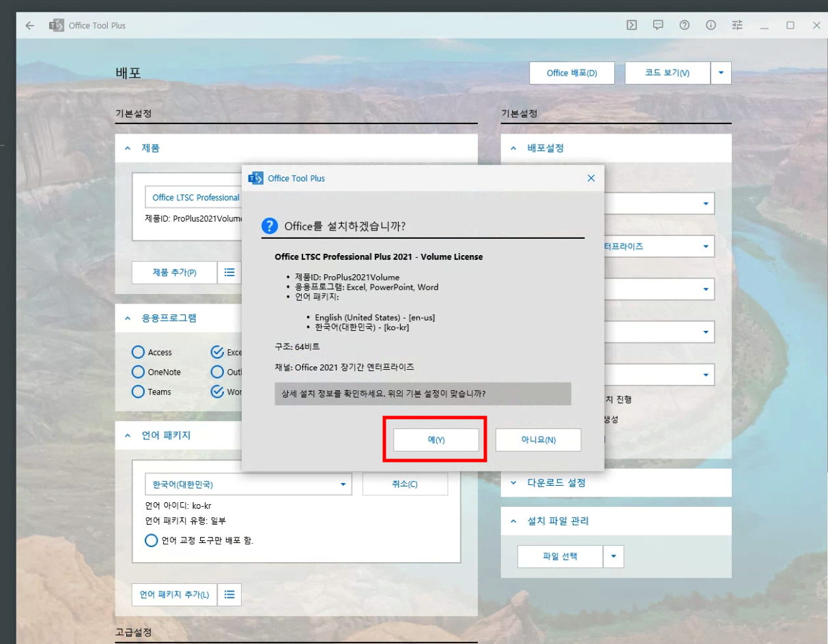Image resolution: width=828 pixels, height=644 pixels.
Task: Click 제품ID: ProPlus2021Volume bullet in dialog
Action: point(347,278)
